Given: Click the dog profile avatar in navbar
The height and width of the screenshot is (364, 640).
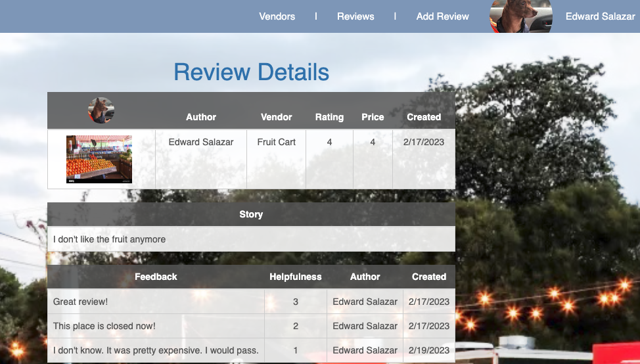Looking at the screenshot, I should (x=521, y=16).
